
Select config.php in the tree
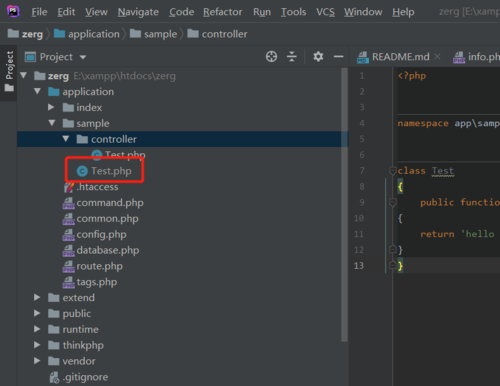point(101,234)
